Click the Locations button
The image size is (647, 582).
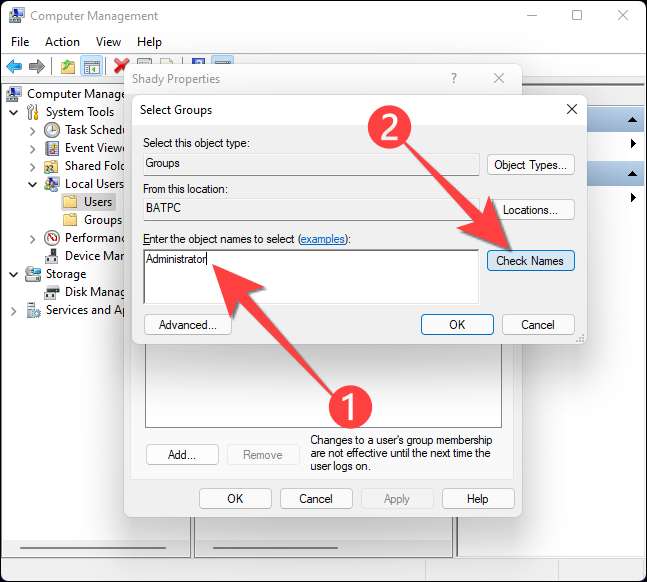531,210
